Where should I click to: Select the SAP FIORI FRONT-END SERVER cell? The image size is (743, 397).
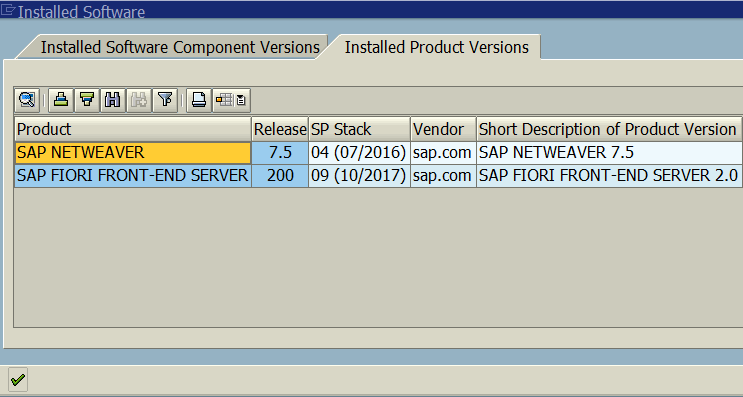(x=133, y=176)
